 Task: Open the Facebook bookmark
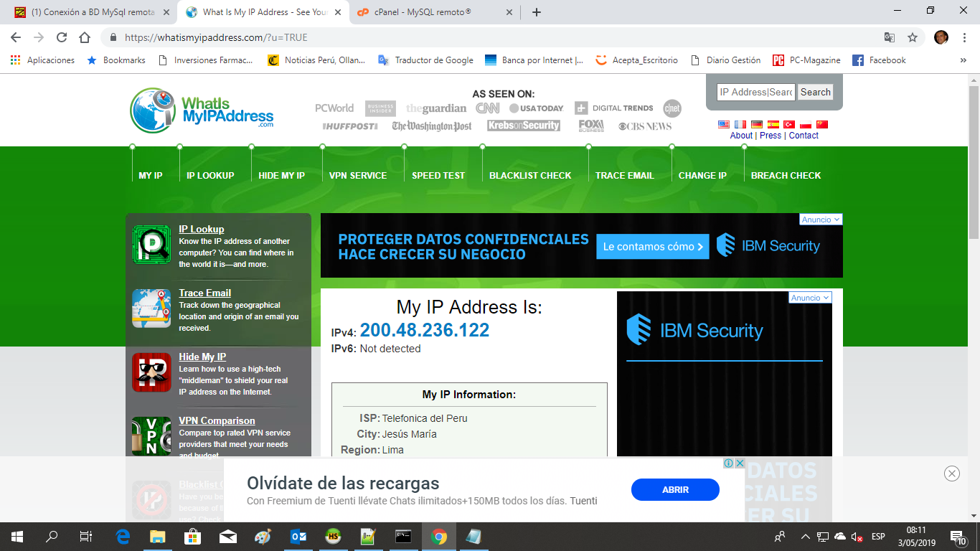[x=879, y=60]
